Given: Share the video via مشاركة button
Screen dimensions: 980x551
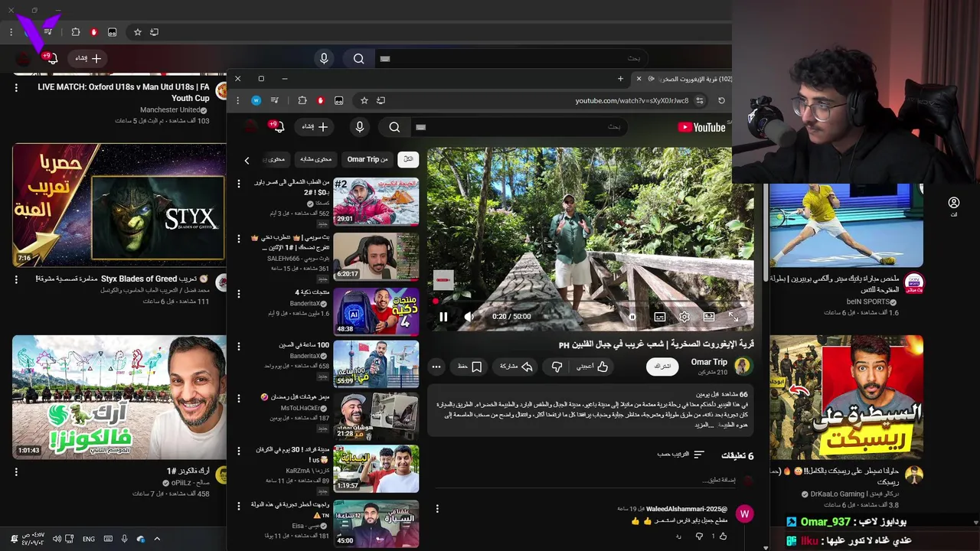Looking at the screenshot, I should 516,367.
